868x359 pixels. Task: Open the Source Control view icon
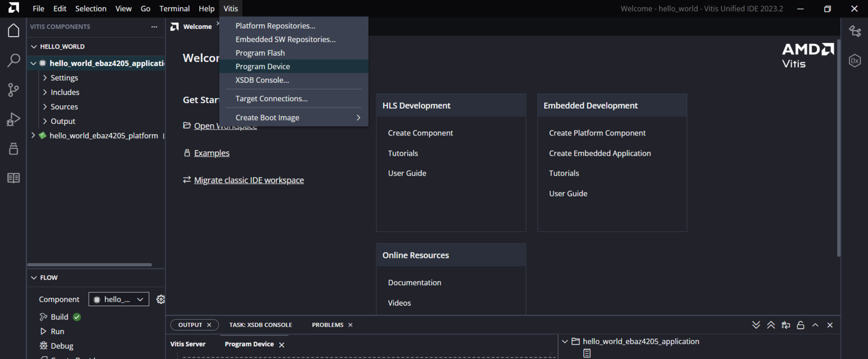coord(13,90)
